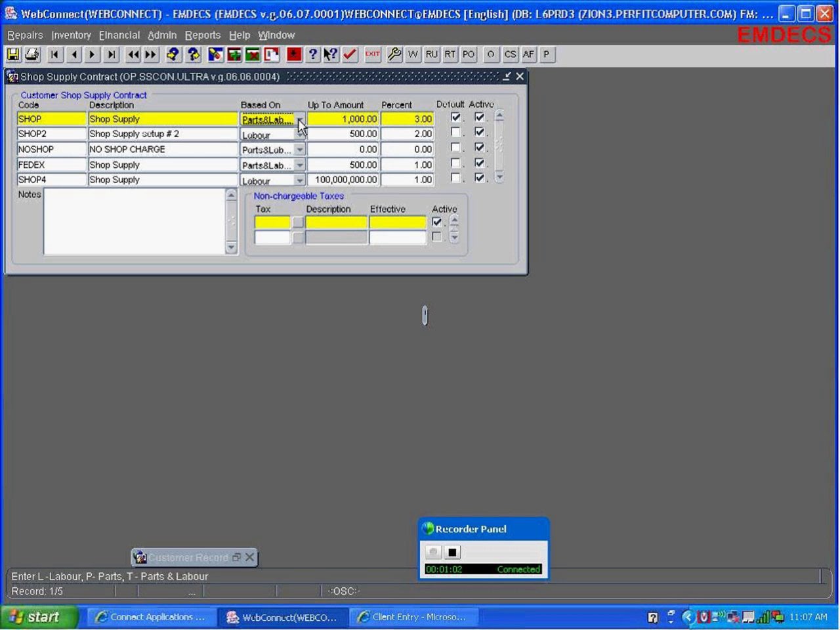
Task: Open the Repairs menu
Action: (25, 35)
